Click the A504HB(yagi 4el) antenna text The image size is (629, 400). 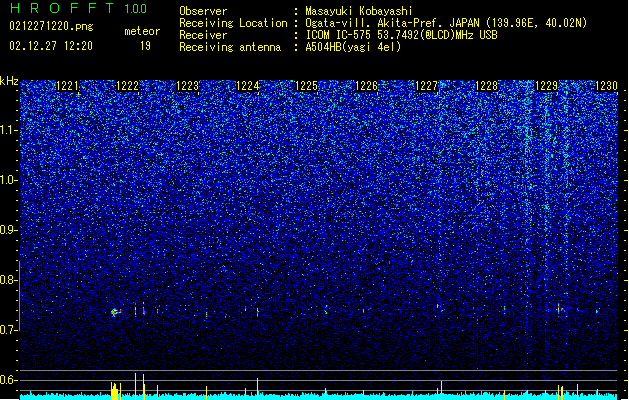point(353,47)
